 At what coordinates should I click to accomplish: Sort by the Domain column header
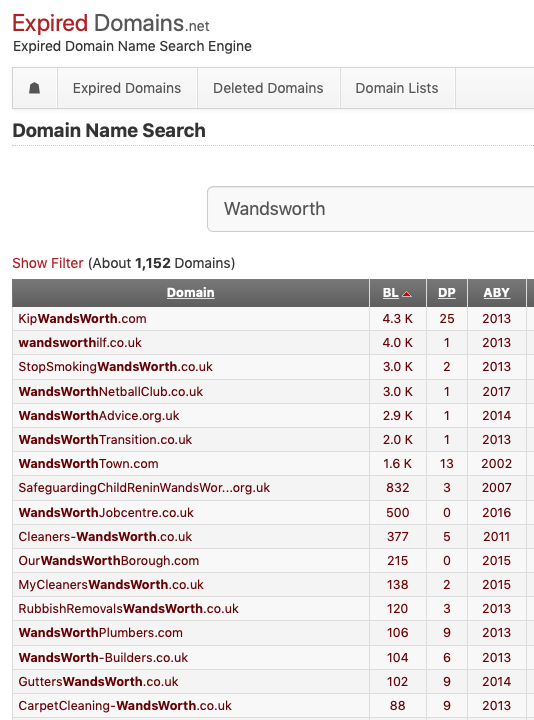pos(191,292)
